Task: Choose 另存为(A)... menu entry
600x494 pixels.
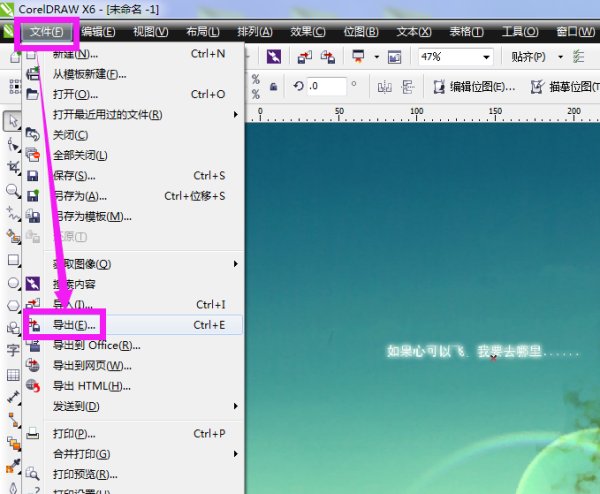Action: click(133, 196)
